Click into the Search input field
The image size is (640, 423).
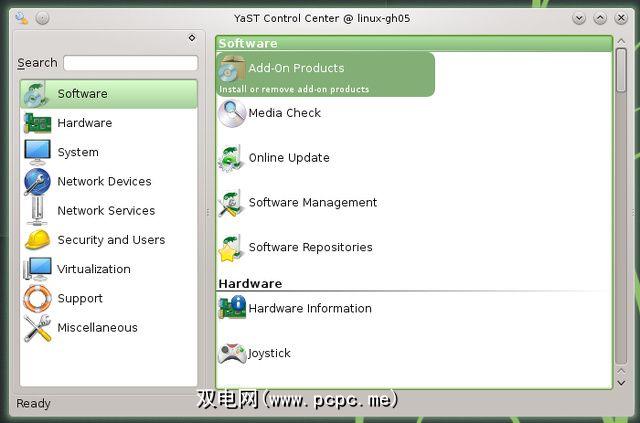click(x=131, y=63)
